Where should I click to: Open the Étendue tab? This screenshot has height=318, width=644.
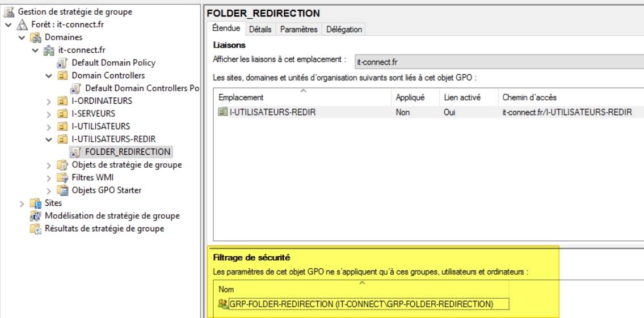(x=226, y=29)
